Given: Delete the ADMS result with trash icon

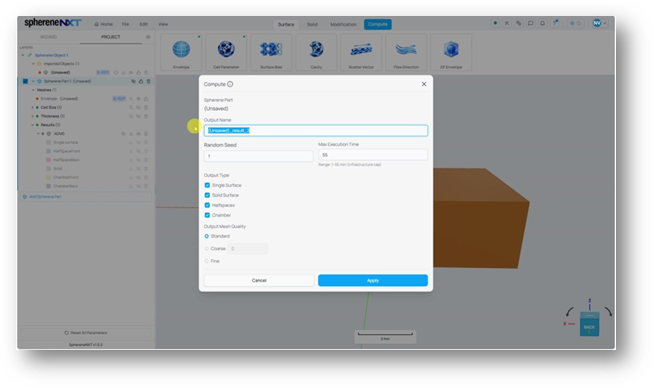Looking at the screenshot, I should (146, 134).
